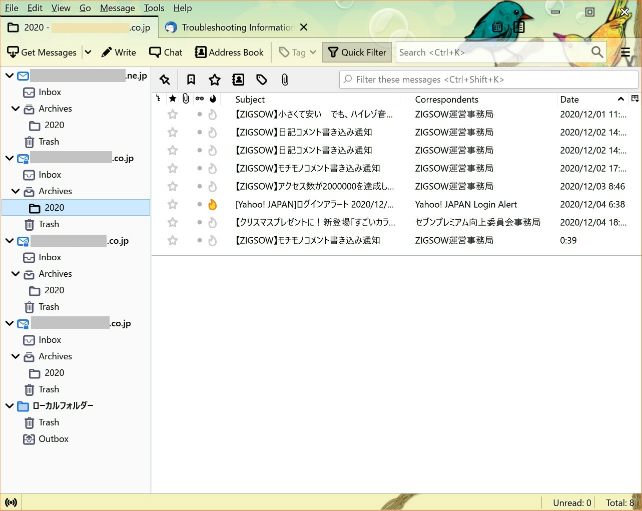The width and height of the screenshot is (642, 511).
Task: Click the Get Messages button
Action: 42,52
